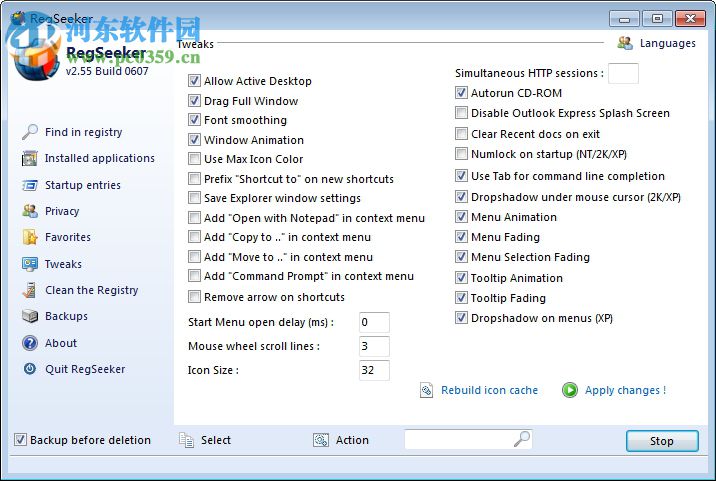Click the Quit RegSeeker power icon
The width and height of the screenshot is (716, 481).
coord(29,369)
